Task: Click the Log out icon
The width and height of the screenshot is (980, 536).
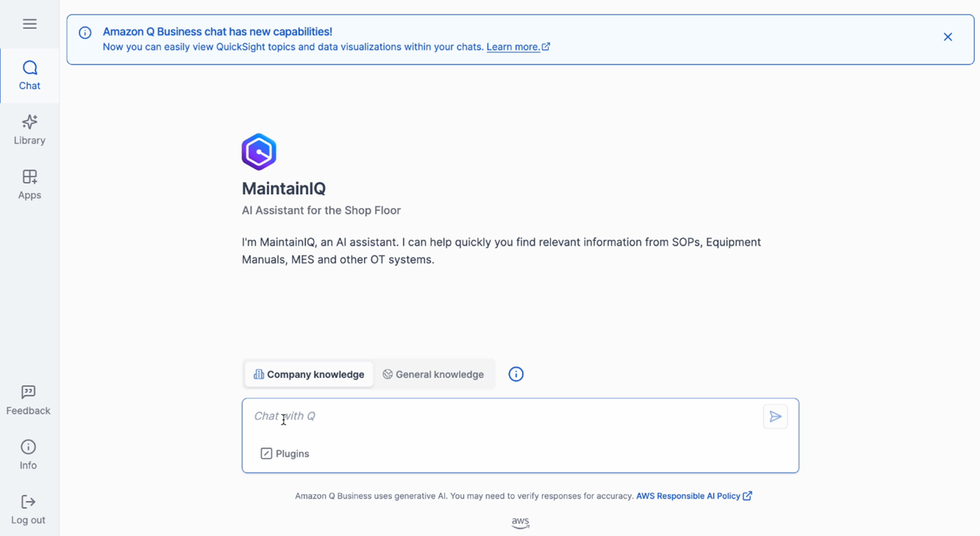Action: coord(28,502)
